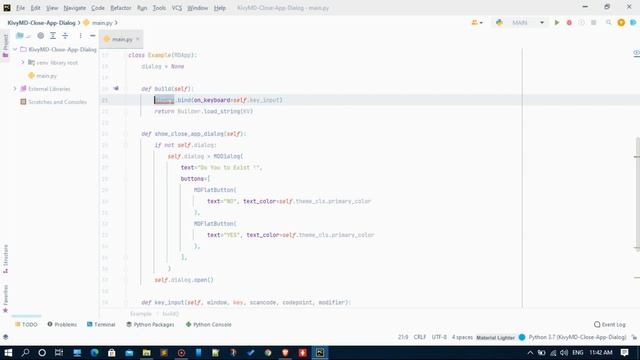Click KivyMD-Close-App-Dialog breadcrumb in navigation bar
Screen dimensions: 640x360
[41, 23]
